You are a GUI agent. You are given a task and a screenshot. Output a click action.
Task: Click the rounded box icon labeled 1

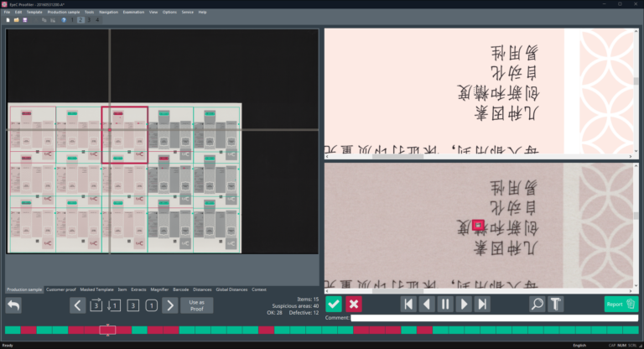(152, 305)
